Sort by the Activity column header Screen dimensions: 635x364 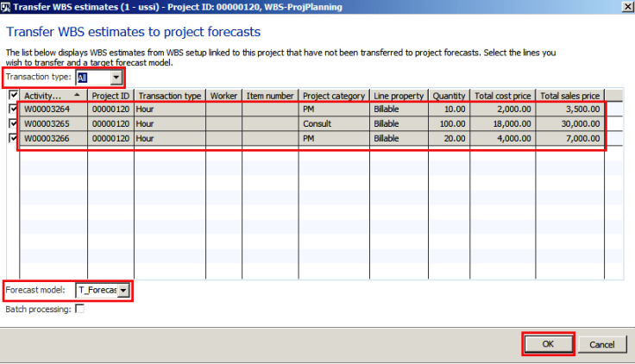(53, 96)
